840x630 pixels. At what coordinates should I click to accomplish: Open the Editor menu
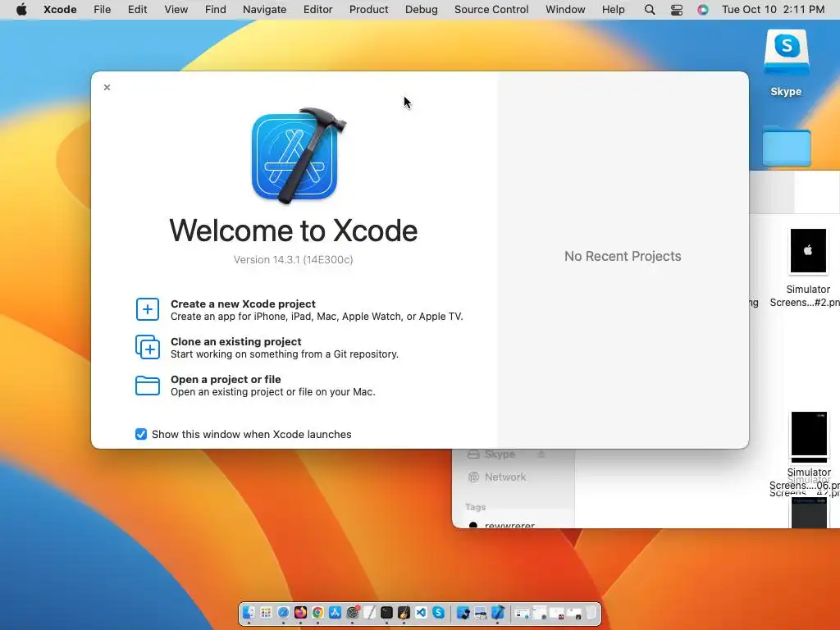click(317, 10)
